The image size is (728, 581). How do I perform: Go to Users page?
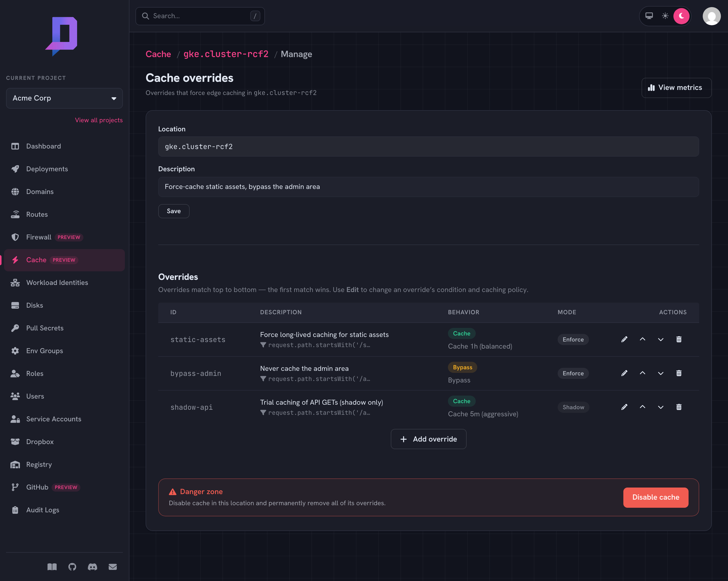(x=64, y=396)
